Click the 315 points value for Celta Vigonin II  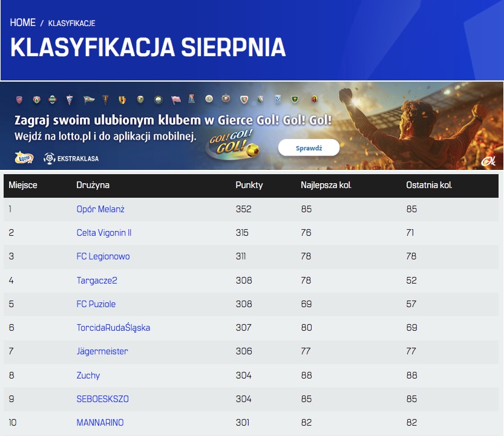pos(242,233)
